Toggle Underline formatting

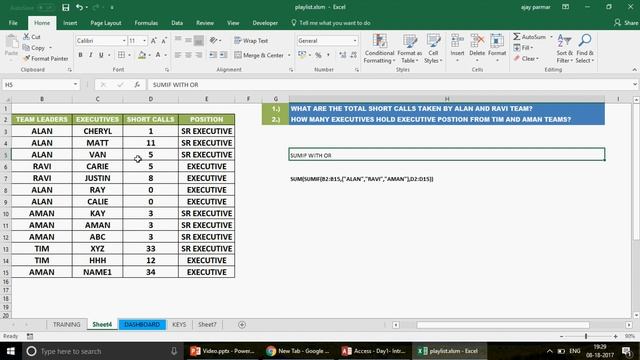click(101, 55)
